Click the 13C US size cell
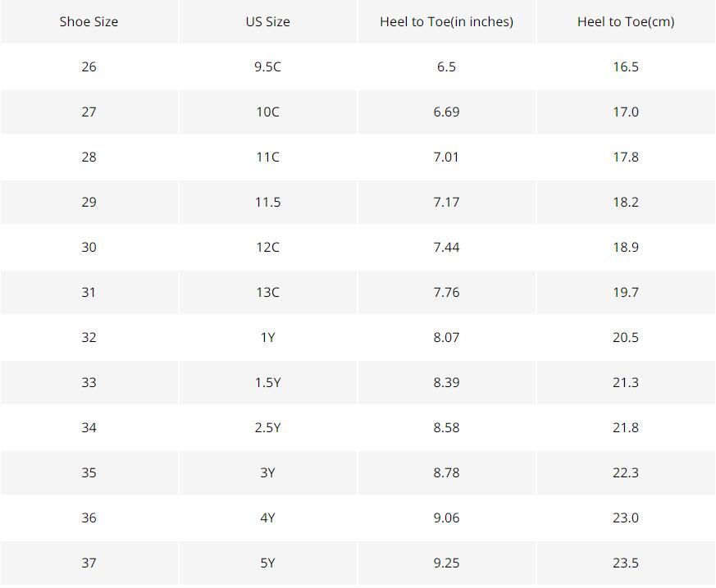This screenshot has width=716, height=588. pyautogui.click(x=268, y=292)
